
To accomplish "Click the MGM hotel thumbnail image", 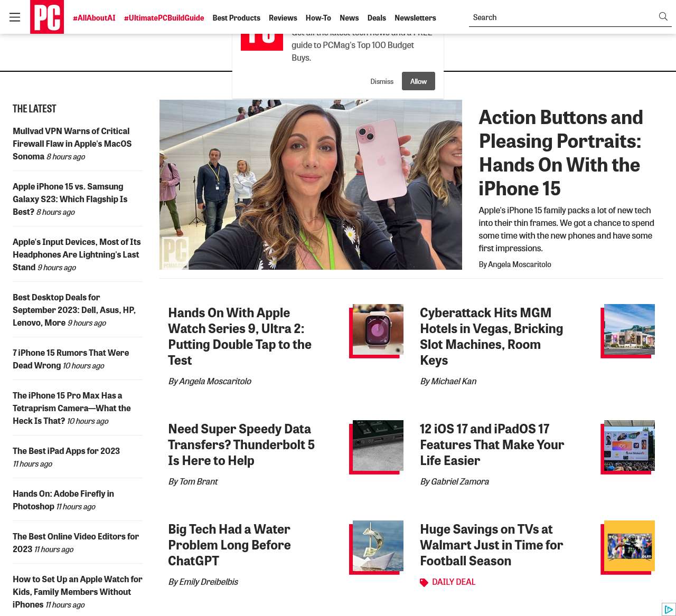I will click(x=630, y=329).
